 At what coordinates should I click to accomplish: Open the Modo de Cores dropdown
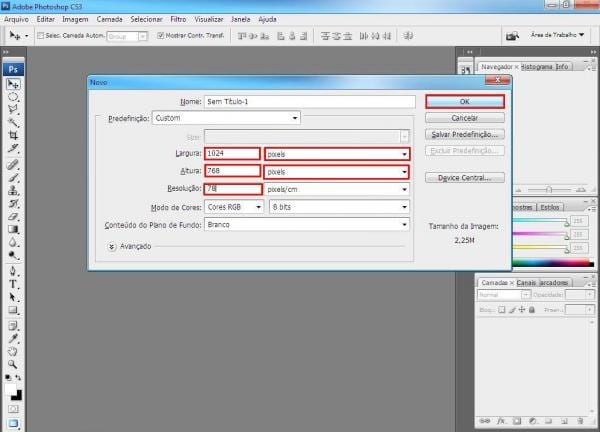(234, 207)
